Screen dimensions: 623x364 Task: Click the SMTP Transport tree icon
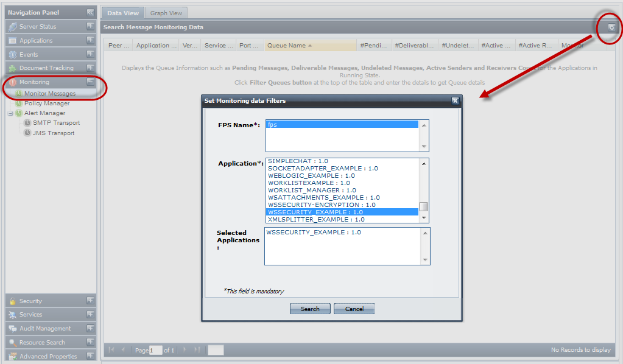click(27, 123)
